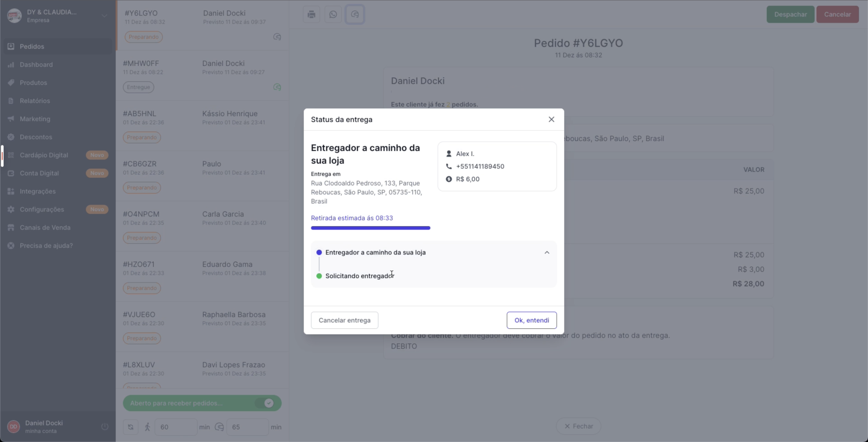Collapse the delivery status timeline chevron
Screen dimensions: 868x442
[547, 253]
